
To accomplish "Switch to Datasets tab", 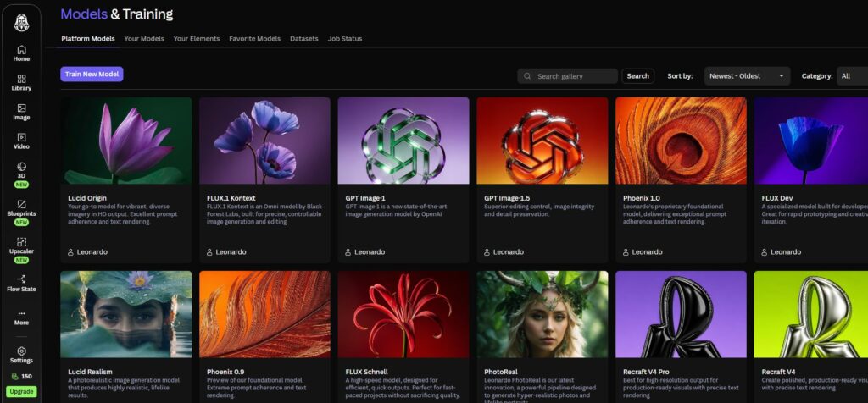I will 304,39.
